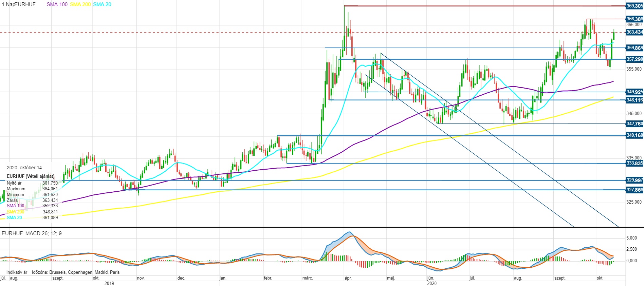Screen dimensions: 644x286
Task: Select the 'nov.' month on time axis
Action: 141,278
